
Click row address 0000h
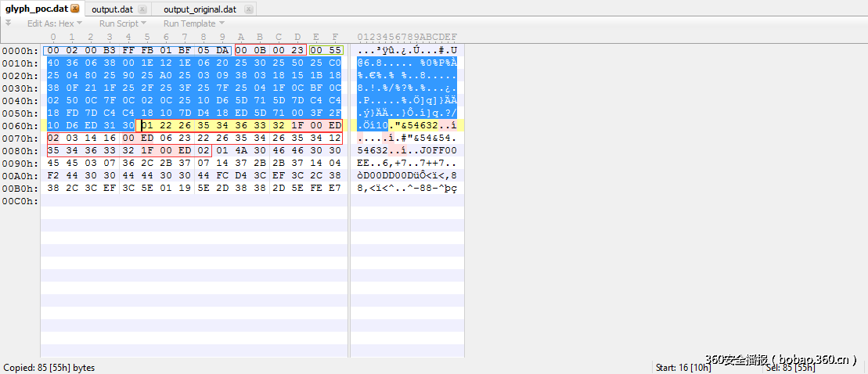(x=20, y=51)
